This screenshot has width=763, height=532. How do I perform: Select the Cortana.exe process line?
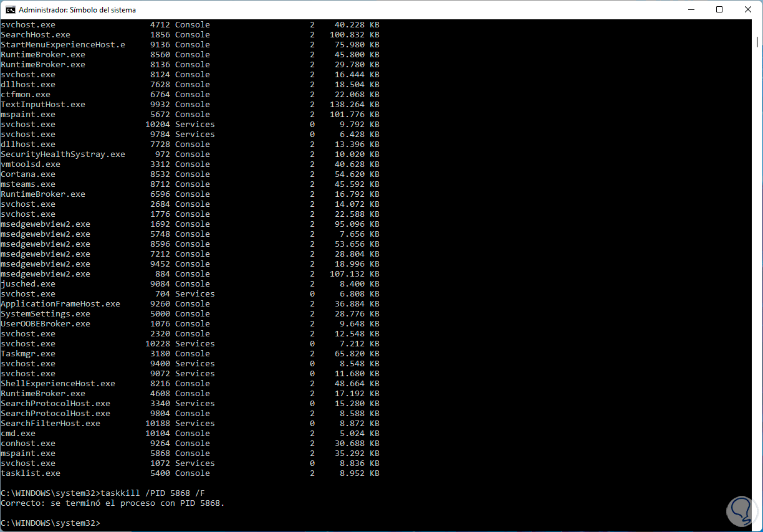coord(26,174)
